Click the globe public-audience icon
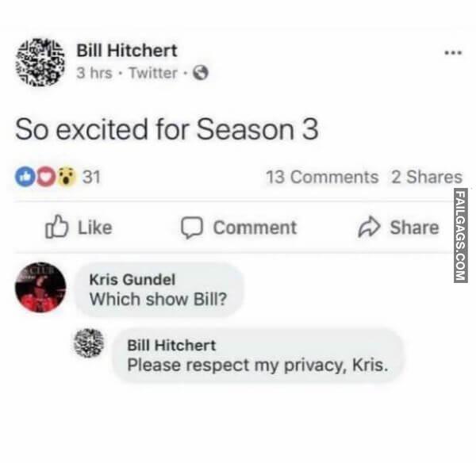 (201, 73)
